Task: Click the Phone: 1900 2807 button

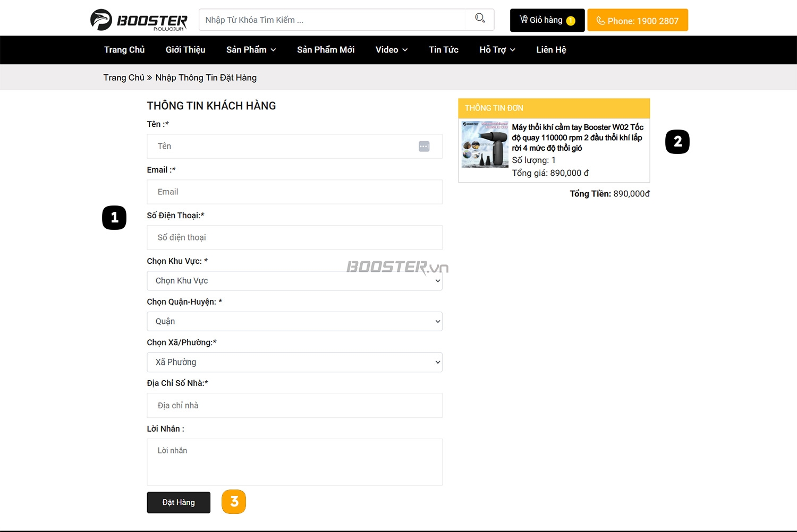Action: point(638,20)
